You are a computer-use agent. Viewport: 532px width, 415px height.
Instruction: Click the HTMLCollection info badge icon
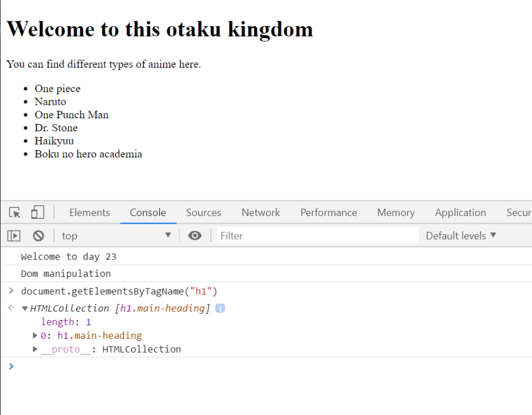[220, 309]
